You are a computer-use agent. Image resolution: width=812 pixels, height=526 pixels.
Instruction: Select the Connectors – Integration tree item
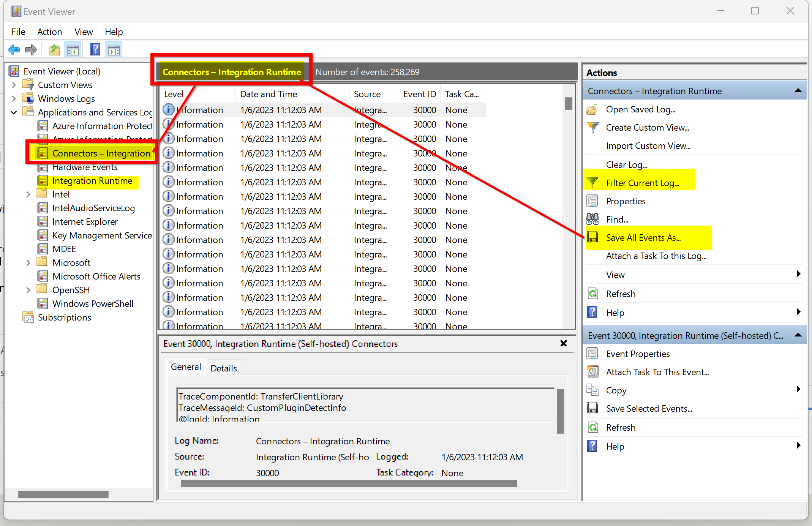point(101,153)
